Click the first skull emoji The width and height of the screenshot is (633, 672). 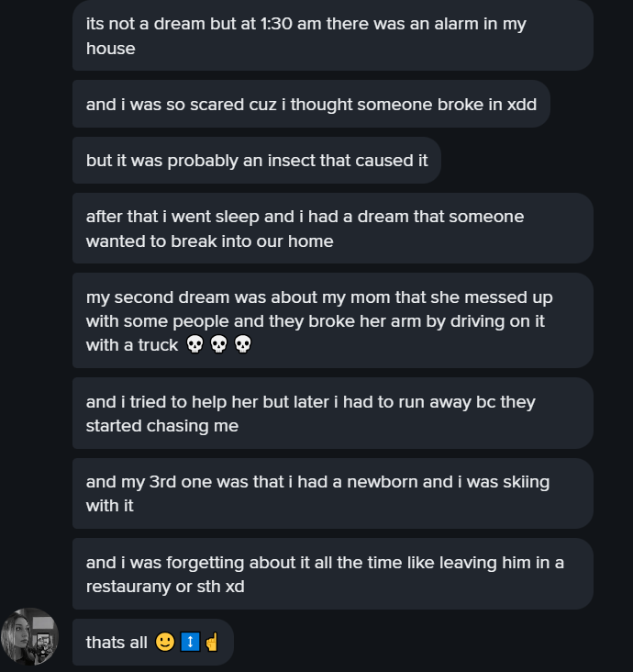pyautogui.click(x=194, y=344)
